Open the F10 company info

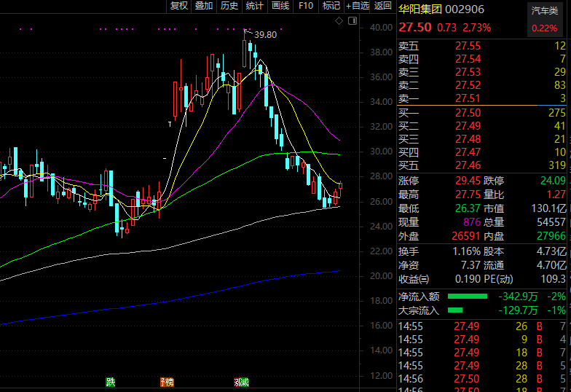pyautogui.click(x=306, y=6)
